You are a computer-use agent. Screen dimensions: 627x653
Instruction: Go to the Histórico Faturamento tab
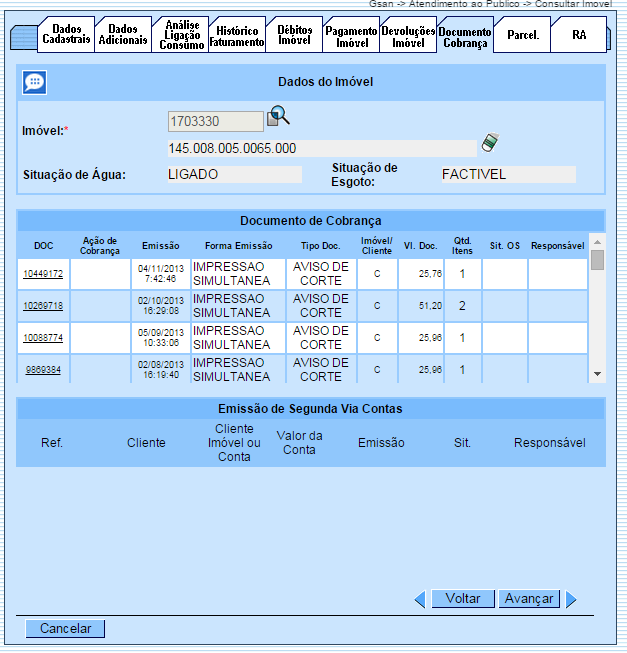(x=237, y=35)
